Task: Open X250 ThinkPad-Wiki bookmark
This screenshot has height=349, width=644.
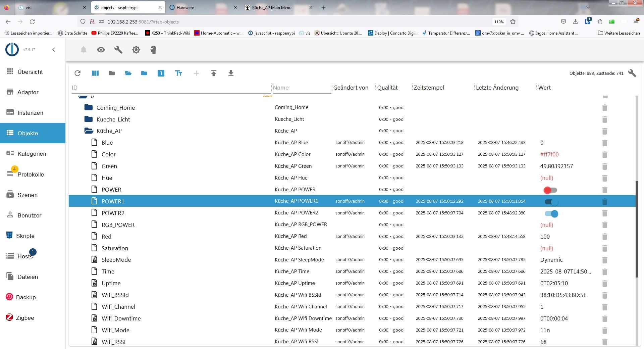Action: point(167,33)
